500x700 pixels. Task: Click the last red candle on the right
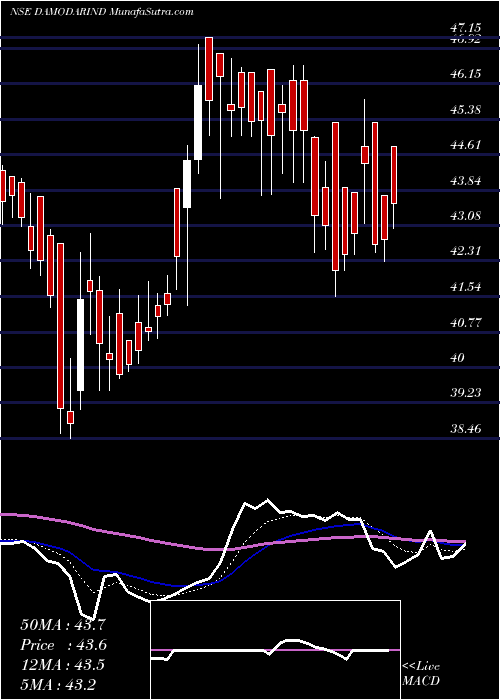394,175
